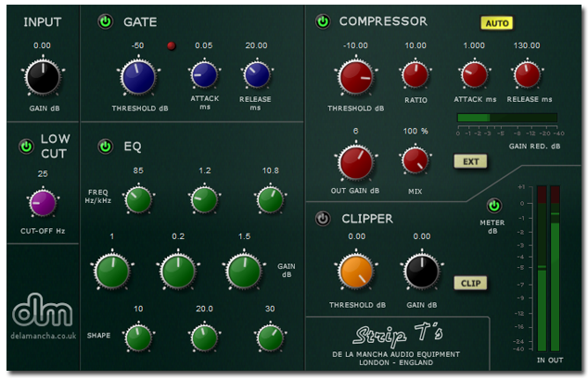This screenshot has width=588, height=380.
Task: Click the Compressor attack value 1.000
Action: 474,45
